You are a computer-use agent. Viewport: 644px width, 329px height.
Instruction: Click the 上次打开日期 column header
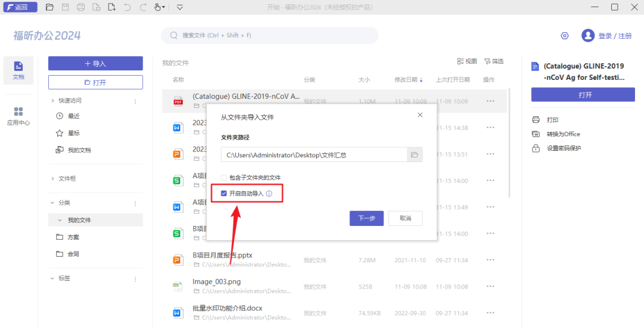453,80
